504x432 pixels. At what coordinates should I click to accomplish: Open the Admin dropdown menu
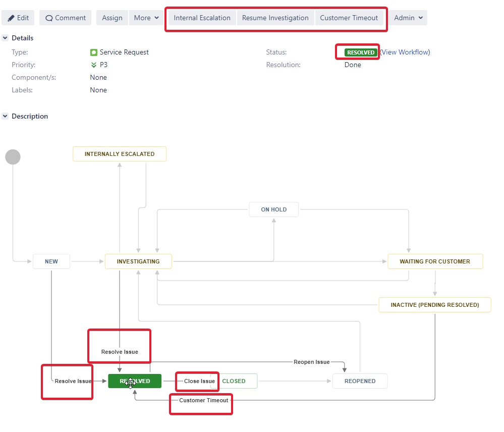(408, 18)
